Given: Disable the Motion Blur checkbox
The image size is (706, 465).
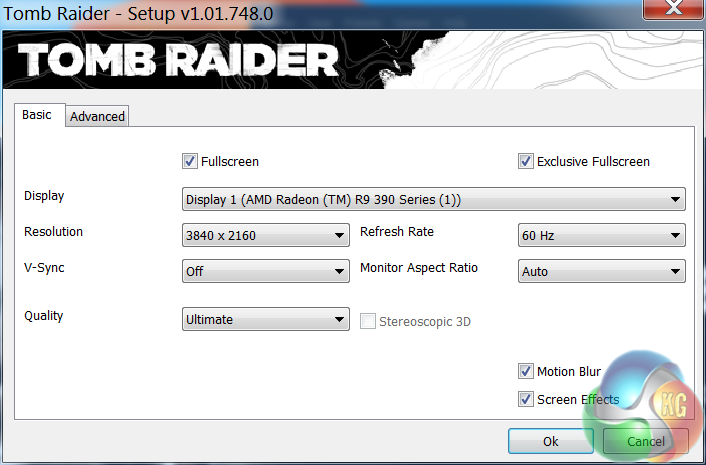Looking at the screenshot, I should pyautogui.click(x=525, y=371).
